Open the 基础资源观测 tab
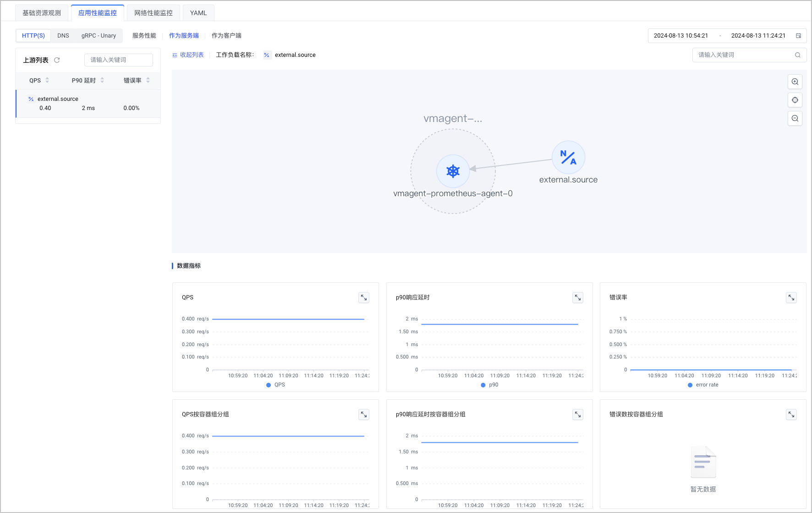812x513 pixels. pos(42,13)
